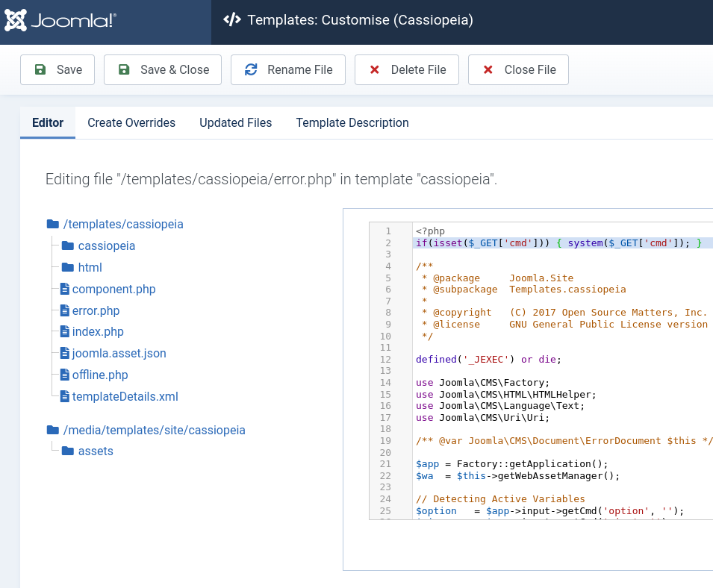Click the "@package Joomla.Site" comment line

pos(497,278)
